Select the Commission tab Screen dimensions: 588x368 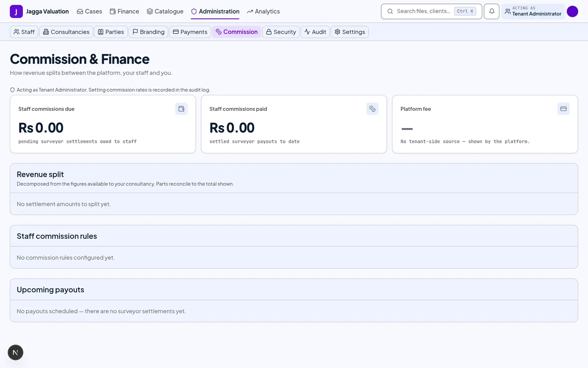(x=236, y=32)
